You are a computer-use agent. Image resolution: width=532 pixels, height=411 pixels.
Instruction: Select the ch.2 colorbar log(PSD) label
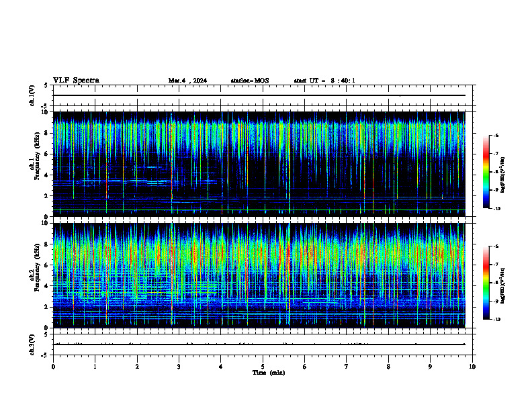point(503,285)
